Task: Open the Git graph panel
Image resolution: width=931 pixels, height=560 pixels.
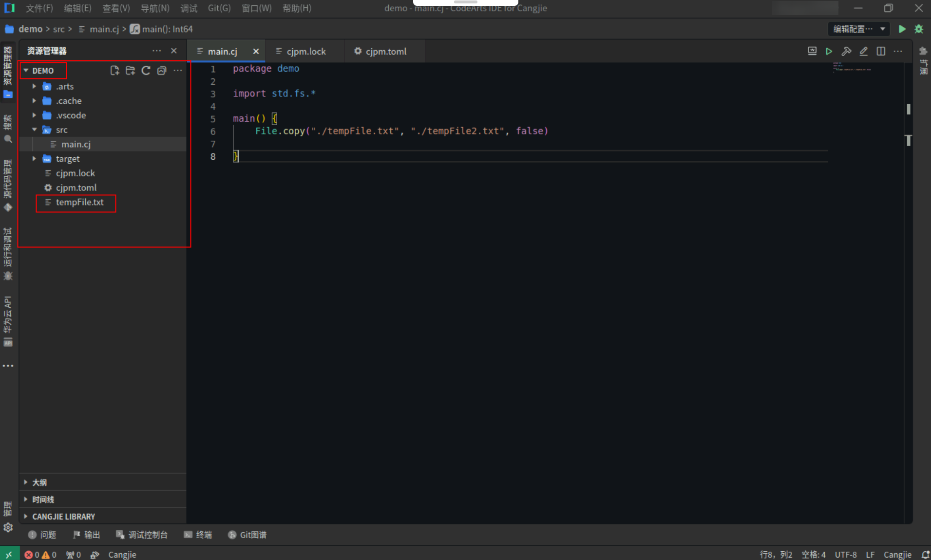Action: (x=247, y=535)
